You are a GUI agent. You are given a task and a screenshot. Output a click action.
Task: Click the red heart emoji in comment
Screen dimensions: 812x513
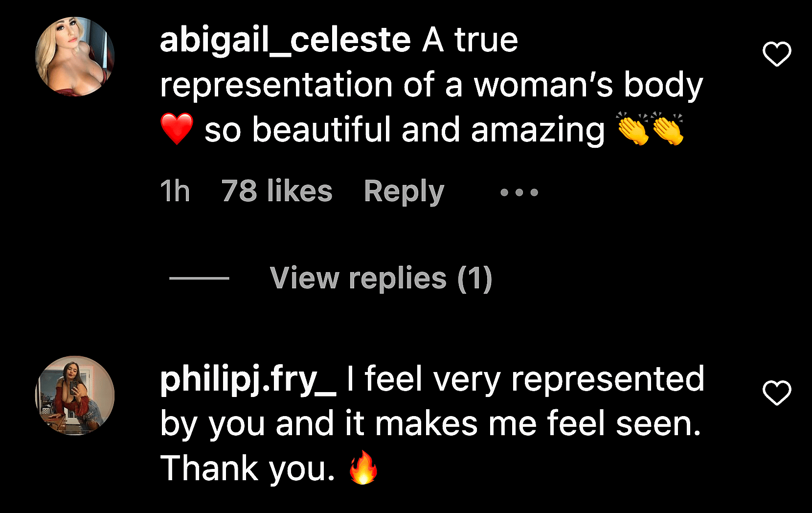pyautogui.click(x=177, y=128)
